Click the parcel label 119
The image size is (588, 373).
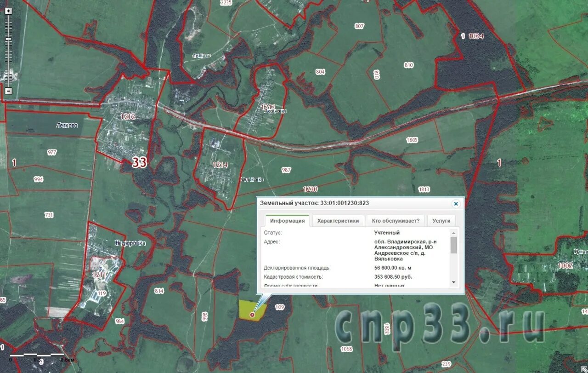102,293
